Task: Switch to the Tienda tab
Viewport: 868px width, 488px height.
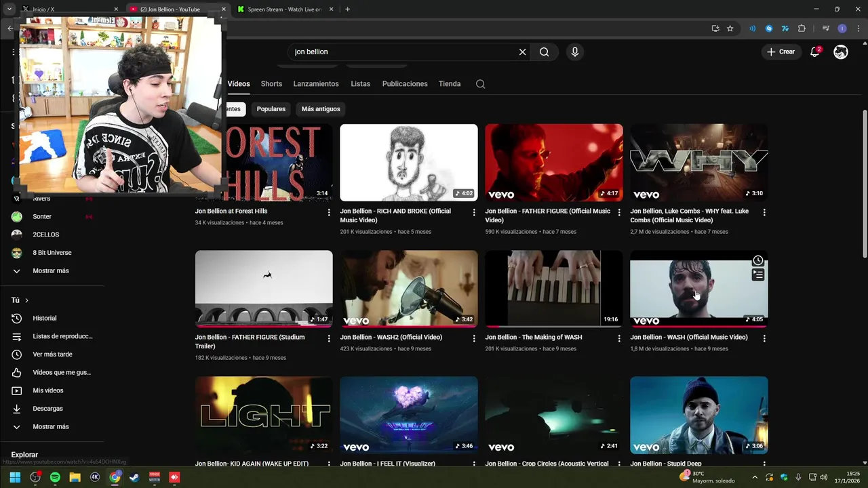Action: [x=450, y=84]
